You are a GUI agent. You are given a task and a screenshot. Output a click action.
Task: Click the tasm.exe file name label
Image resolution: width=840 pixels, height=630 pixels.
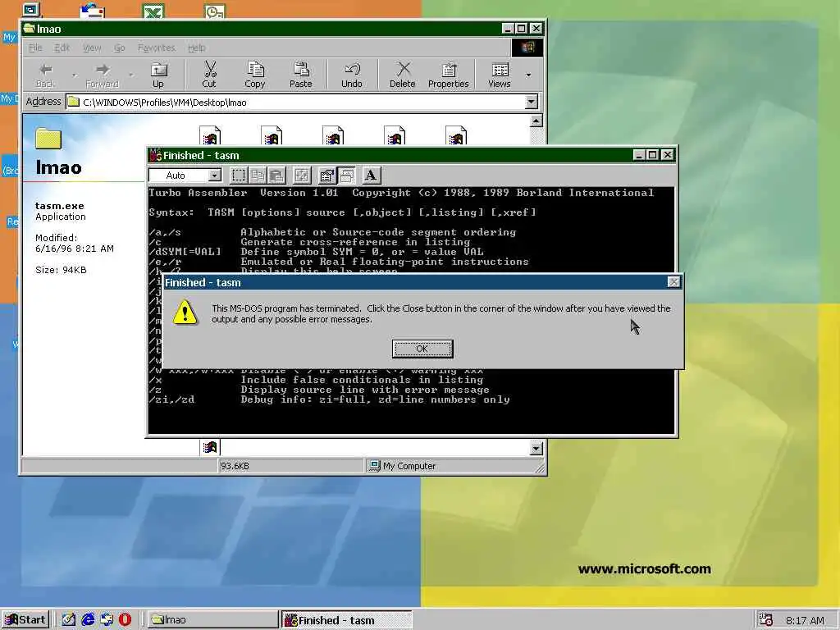pos(59,206)
